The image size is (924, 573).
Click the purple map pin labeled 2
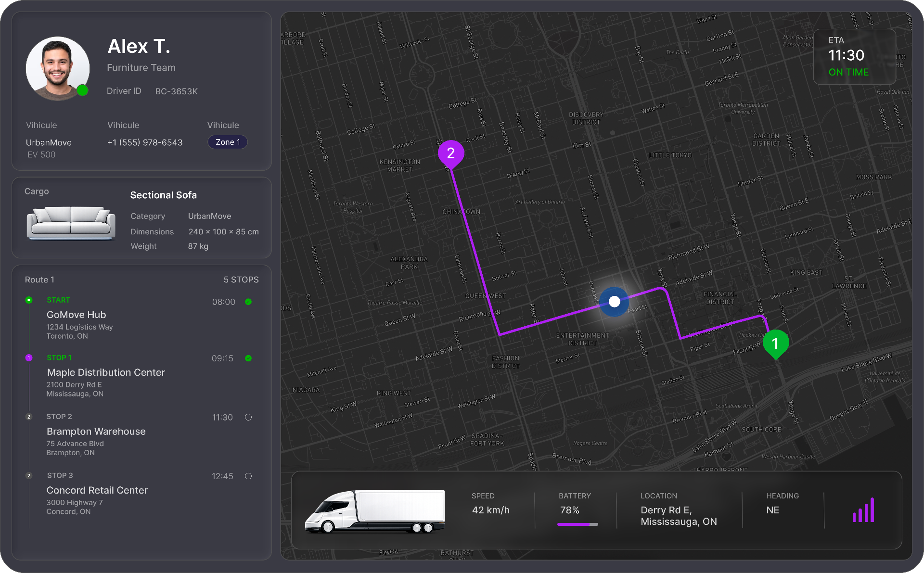[451, 154]
